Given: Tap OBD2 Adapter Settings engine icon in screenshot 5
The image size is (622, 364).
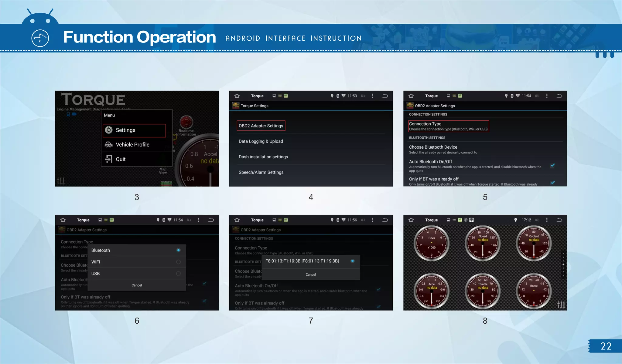Looking at the screenshot, I should 410,106.
